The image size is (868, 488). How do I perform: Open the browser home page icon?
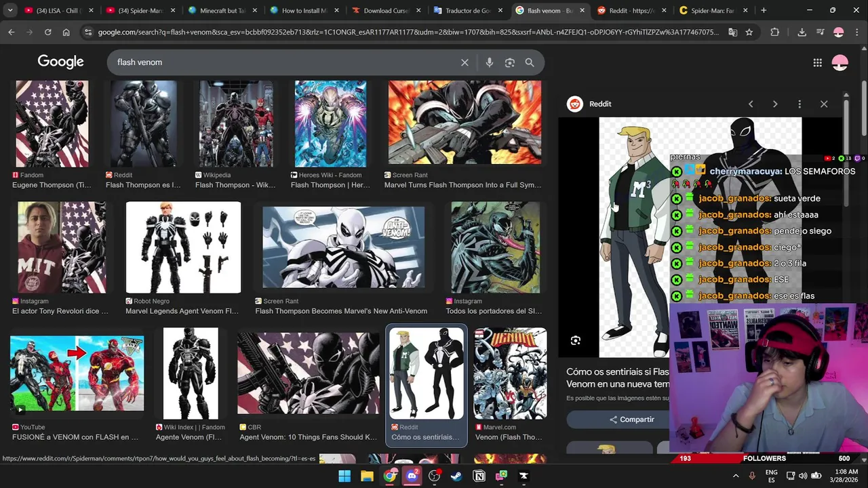(x=66, y=32)
